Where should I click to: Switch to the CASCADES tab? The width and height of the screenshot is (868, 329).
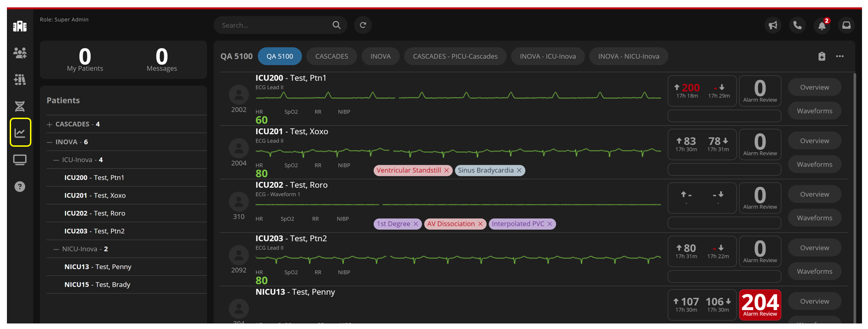point(331,56)
